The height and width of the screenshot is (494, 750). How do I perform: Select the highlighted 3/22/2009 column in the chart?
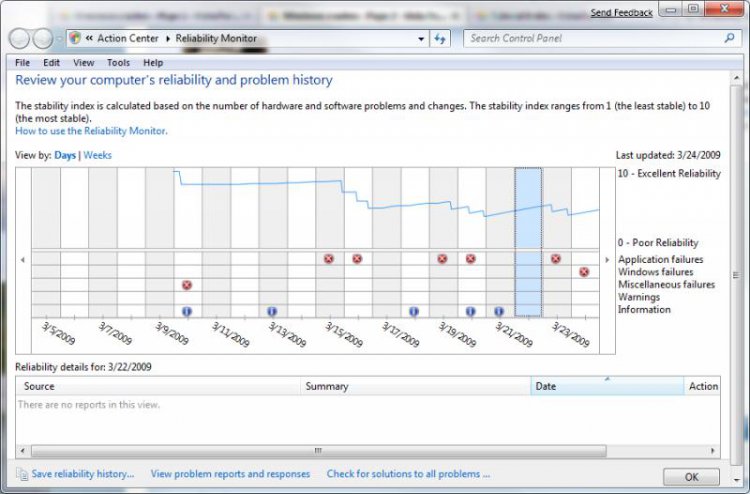[528, 242]
